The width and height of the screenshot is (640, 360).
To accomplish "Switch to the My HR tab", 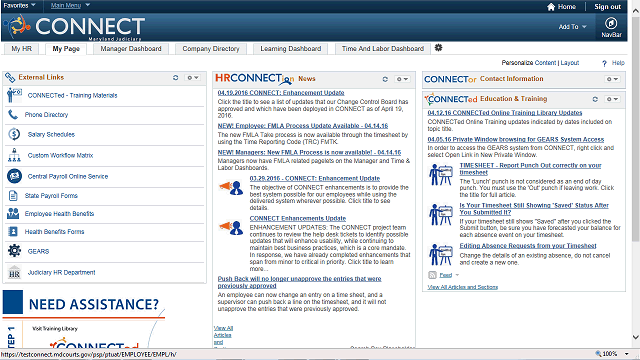I will tap(21, 49).
